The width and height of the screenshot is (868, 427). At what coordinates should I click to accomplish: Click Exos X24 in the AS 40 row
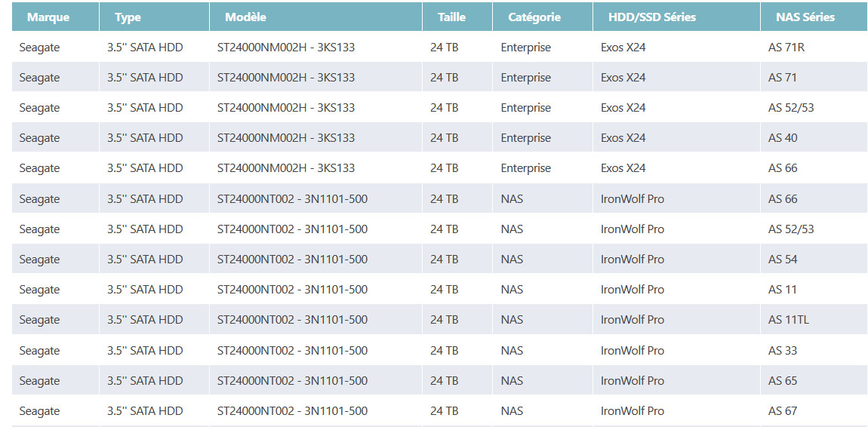click(623, 138)
